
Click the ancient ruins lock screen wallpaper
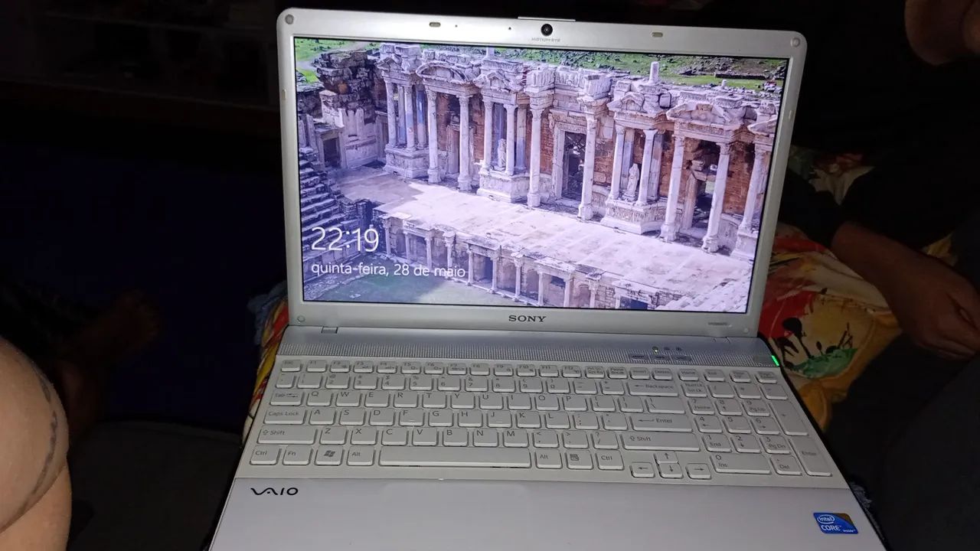pyautogui.click(x=540, y=174)
